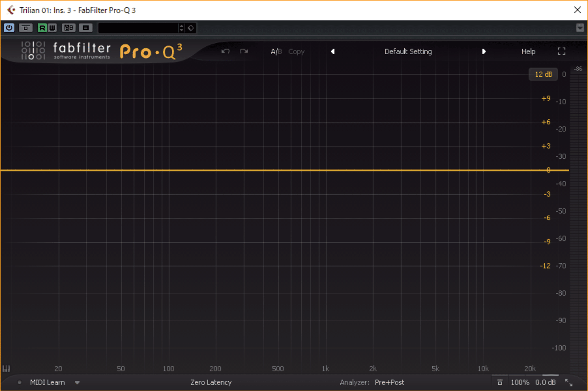This screenshot has width=588, height=391.
Task: Click the bypass effect button next to power
Action: pos(26,28)
